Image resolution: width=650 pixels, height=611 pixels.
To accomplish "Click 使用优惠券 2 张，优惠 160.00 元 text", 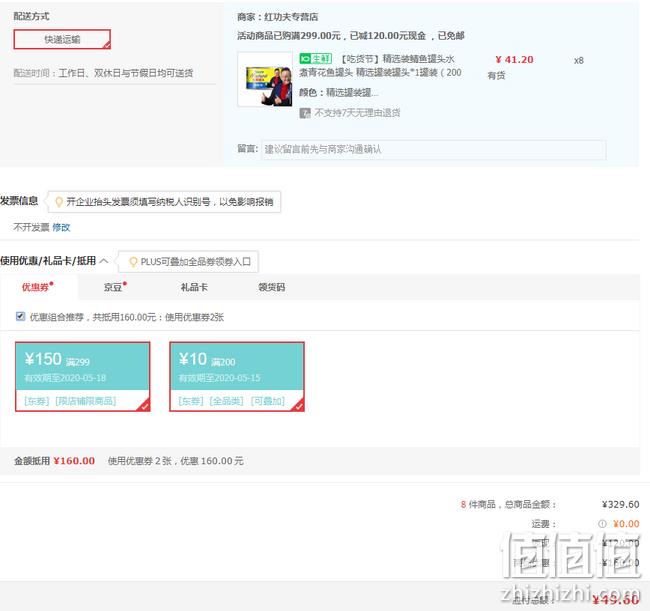I will click(175, 461).
